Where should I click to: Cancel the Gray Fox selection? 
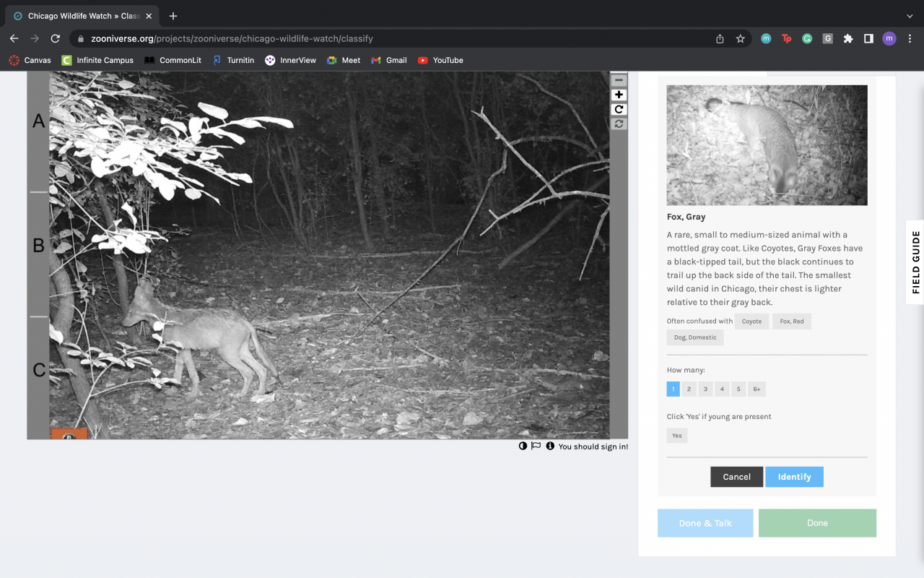click(736, 477)
